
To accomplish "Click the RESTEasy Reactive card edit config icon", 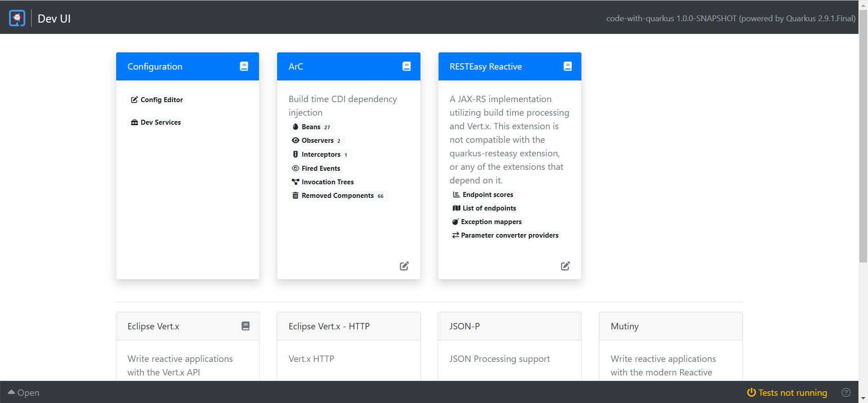I will click(566, 266).
